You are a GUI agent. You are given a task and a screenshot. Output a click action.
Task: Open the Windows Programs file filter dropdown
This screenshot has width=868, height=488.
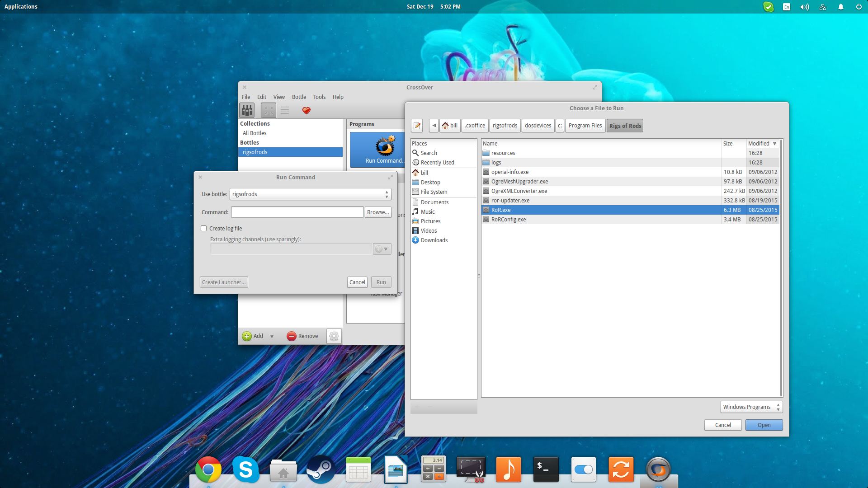[x=751, y=407]
